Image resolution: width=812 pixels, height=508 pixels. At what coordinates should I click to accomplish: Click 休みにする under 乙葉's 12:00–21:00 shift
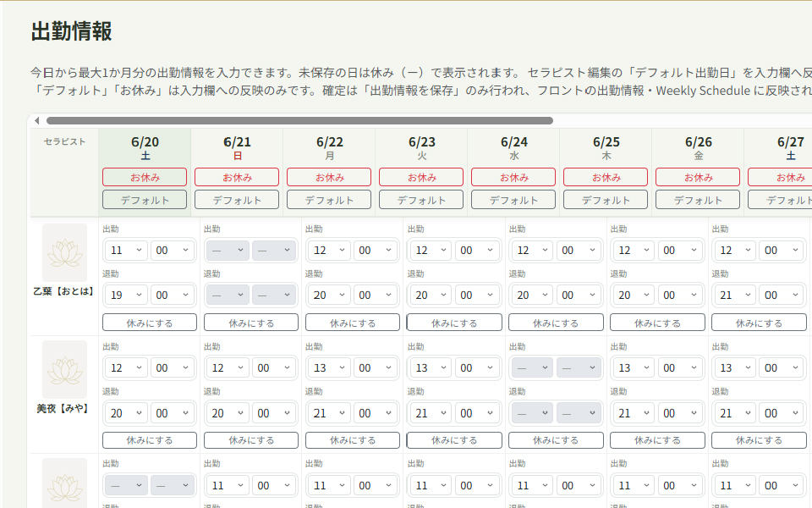(x=759, y=323)
